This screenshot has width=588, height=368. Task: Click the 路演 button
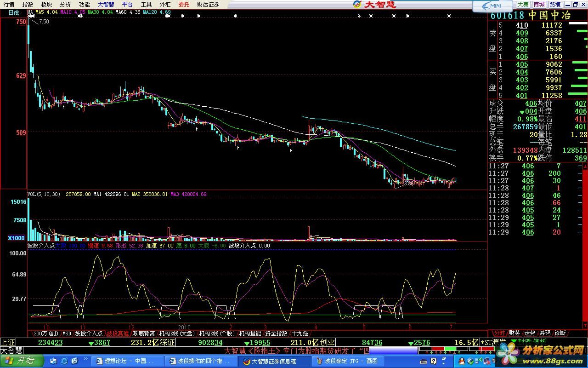(x=554, y=5)
